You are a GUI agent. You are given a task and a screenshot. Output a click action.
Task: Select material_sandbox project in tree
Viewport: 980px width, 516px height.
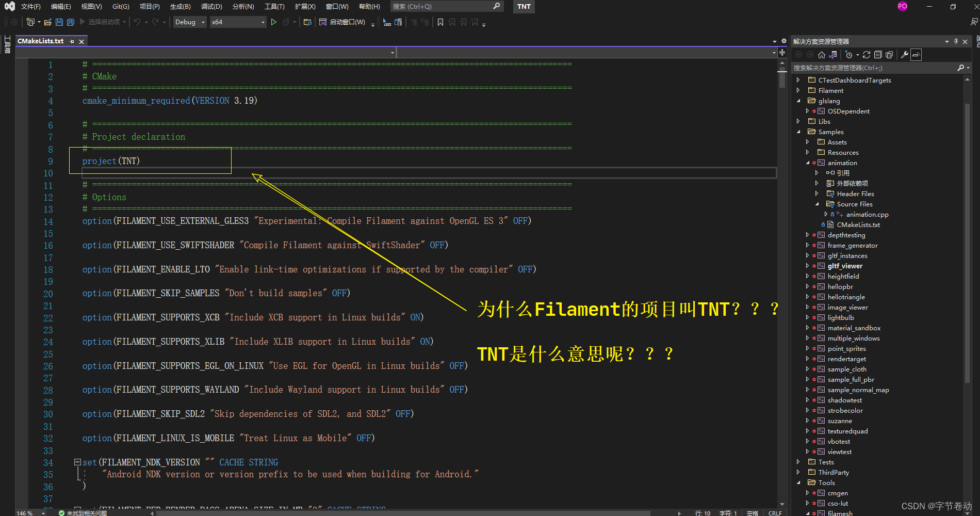click(854, 328)
